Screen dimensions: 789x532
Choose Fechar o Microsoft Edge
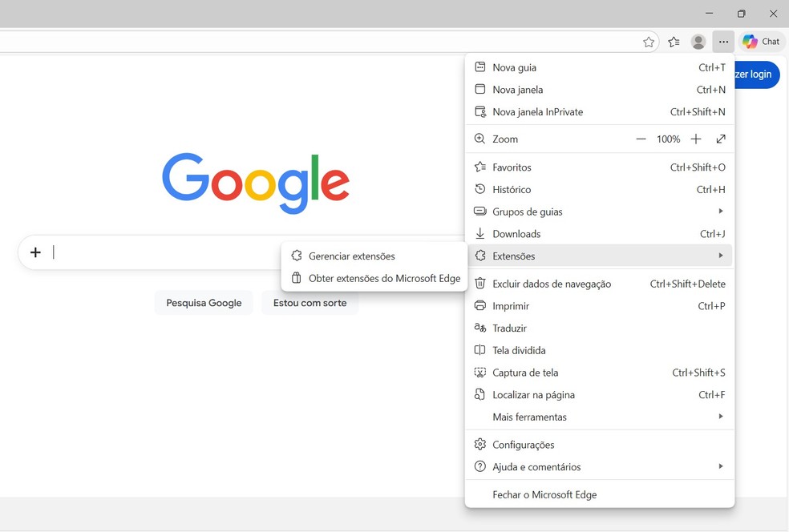(x=600, y=495)
